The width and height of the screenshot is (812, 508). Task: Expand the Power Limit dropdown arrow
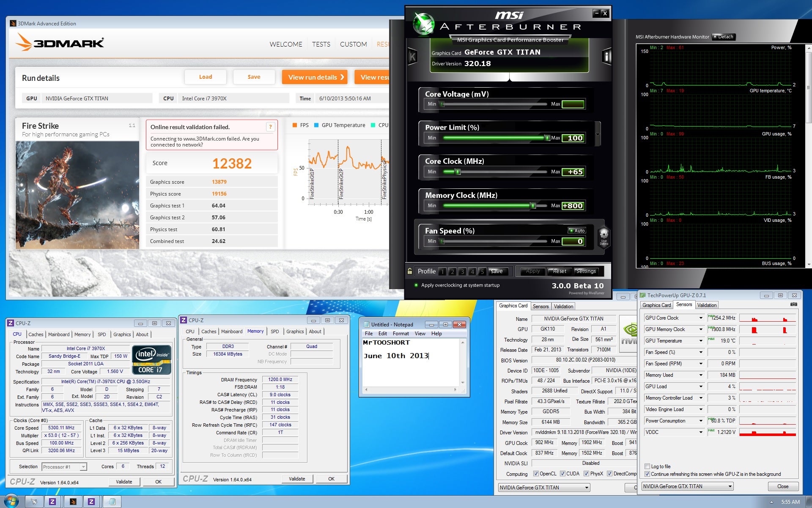pyautogui.click(x=598, y=134)
